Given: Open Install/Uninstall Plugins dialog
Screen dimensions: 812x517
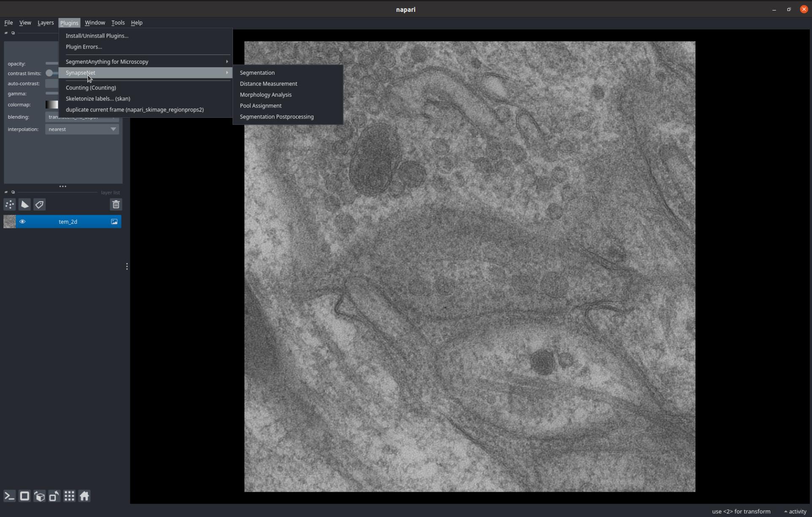Looking at the screenshot, I should pos(97,36).
